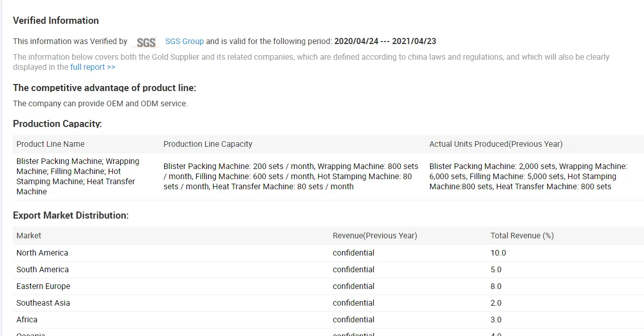The image size is (644, 336).
Task: Open the SGS Group link
Action: [x=185, y=41]
